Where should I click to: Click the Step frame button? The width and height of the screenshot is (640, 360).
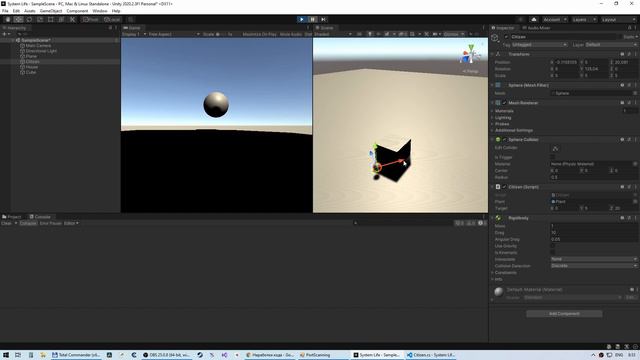pos(323,20)
